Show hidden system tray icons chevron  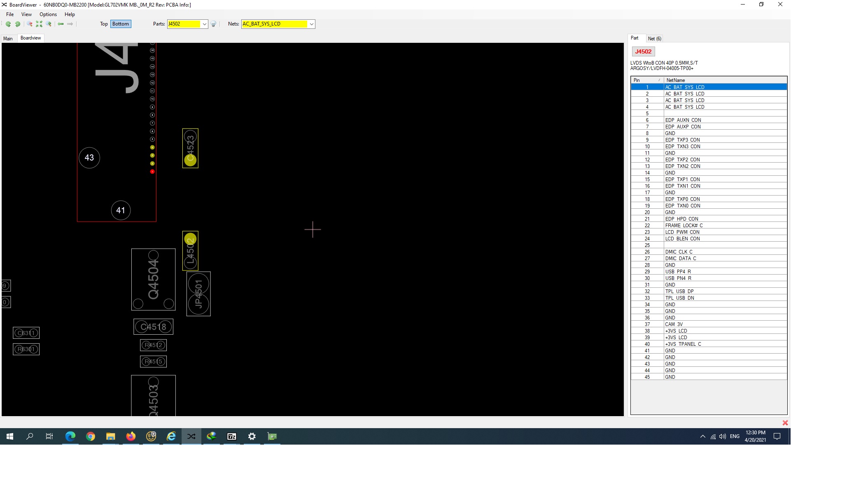click(702, 436)
